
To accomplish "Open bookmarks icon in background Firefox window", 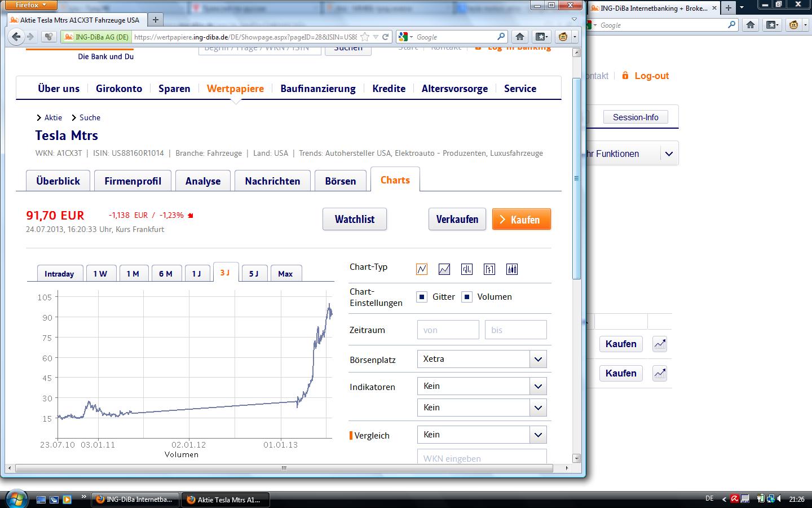I will click(772, 25).
